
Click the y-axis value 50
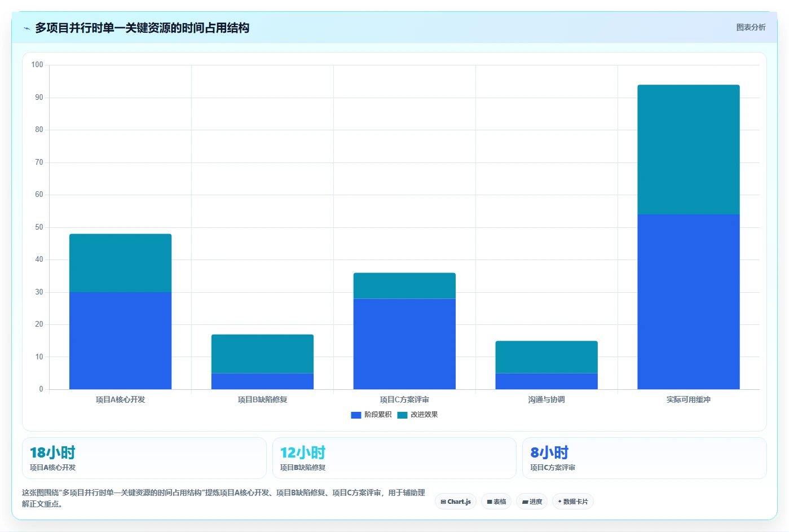tap(39, 227)
